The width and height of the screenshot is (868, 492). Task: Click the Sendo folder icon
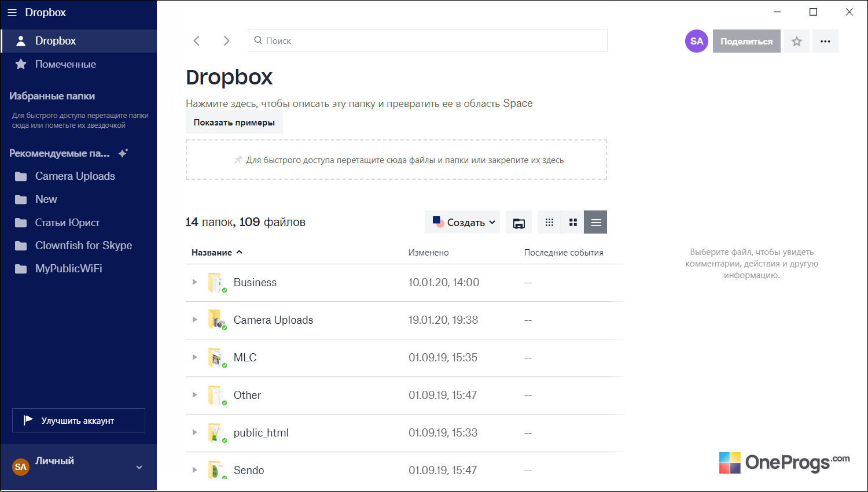[x=217, y=471]
